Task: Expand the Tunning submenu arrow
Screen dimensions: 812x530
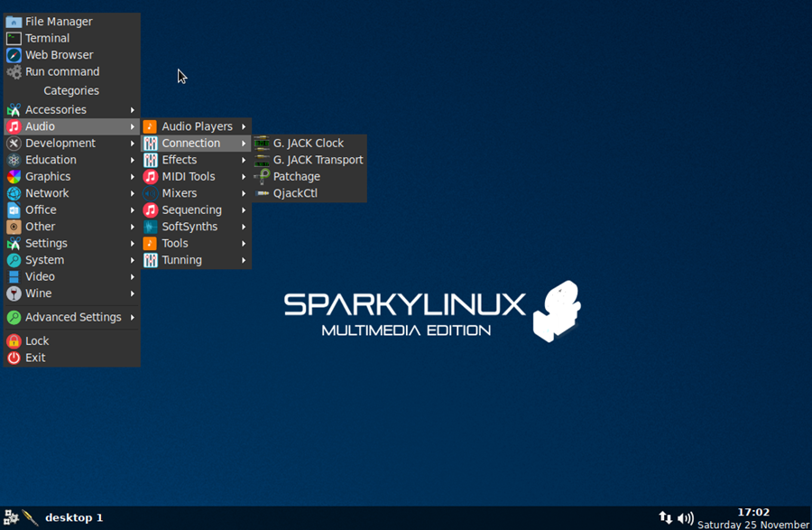Action: [244, 260]
